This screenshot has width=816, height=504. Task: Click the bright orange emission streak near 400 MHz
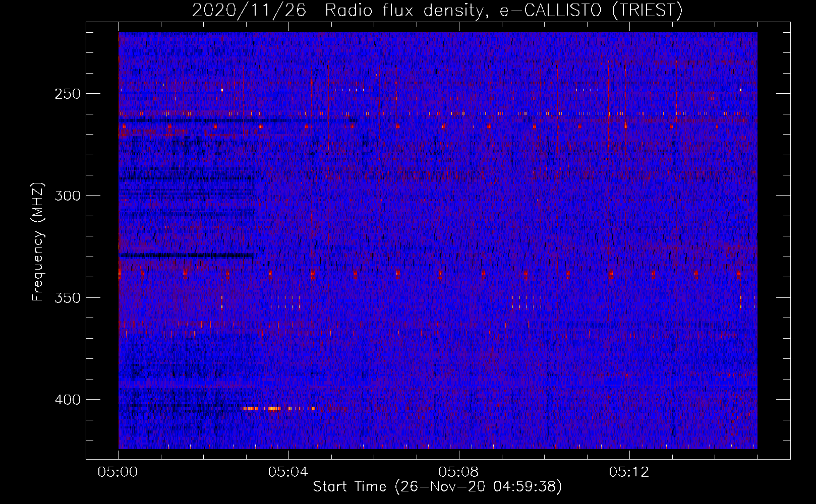(279, 408)
